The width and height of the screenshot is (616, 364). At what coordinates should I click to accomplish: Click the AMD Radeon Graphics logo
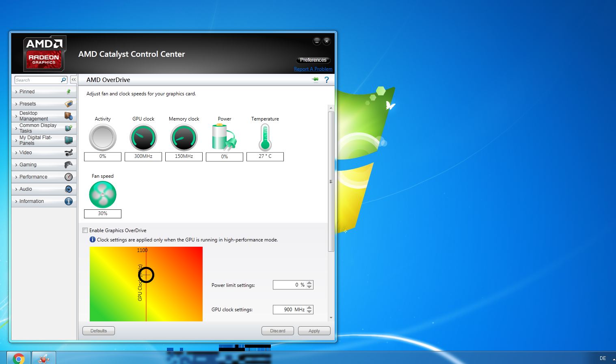coord(44,54)
